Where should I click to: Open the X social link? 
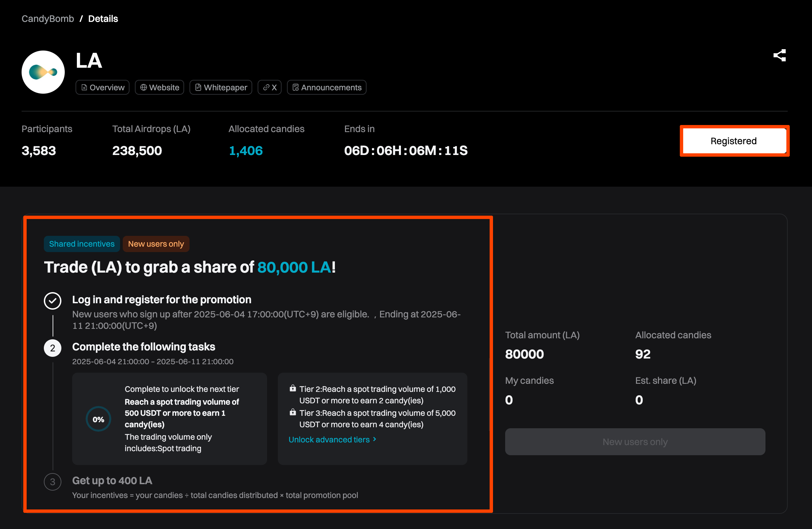[269, 87]
